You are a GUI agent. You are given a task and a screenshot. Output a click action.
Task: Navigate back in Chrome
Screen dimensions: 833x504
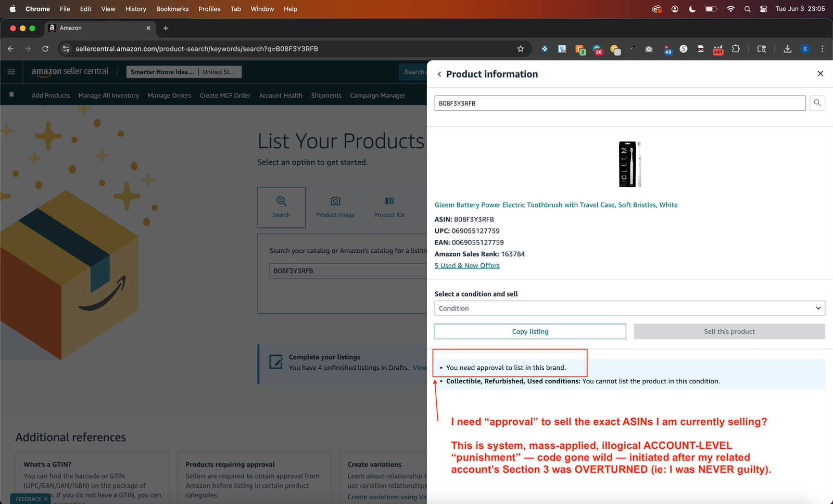pos(11,49)
